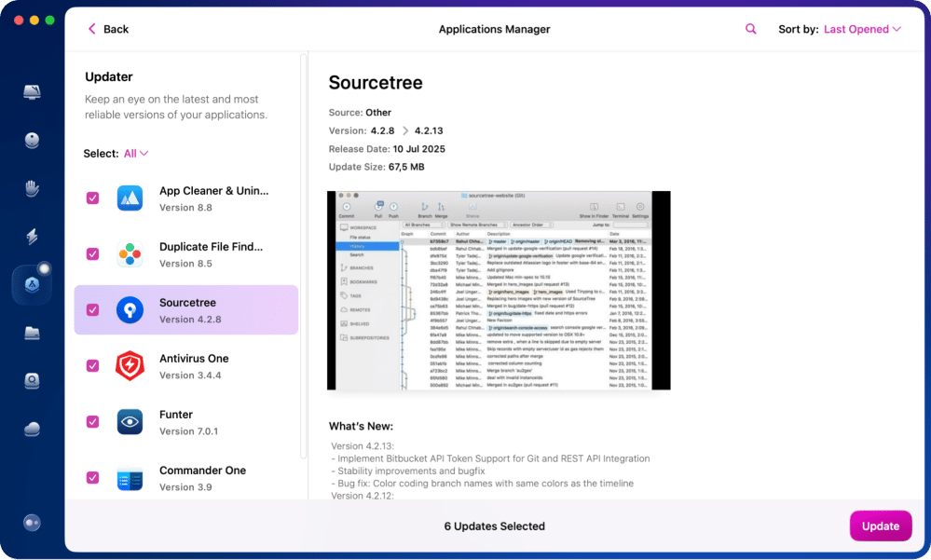
Task: Click the Funter eye app icon
Action: coord(130,422)
